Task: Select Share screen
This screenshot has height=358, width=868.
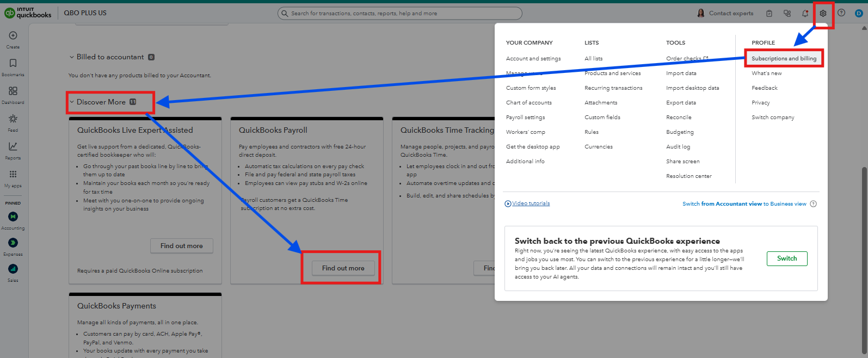Action: (x=683, y=162)
